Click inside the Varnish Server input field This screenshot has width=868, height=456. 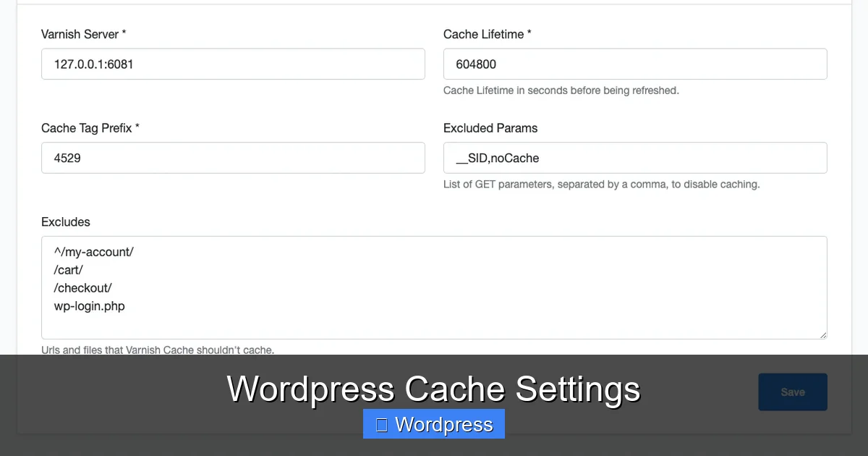(231, 64)
